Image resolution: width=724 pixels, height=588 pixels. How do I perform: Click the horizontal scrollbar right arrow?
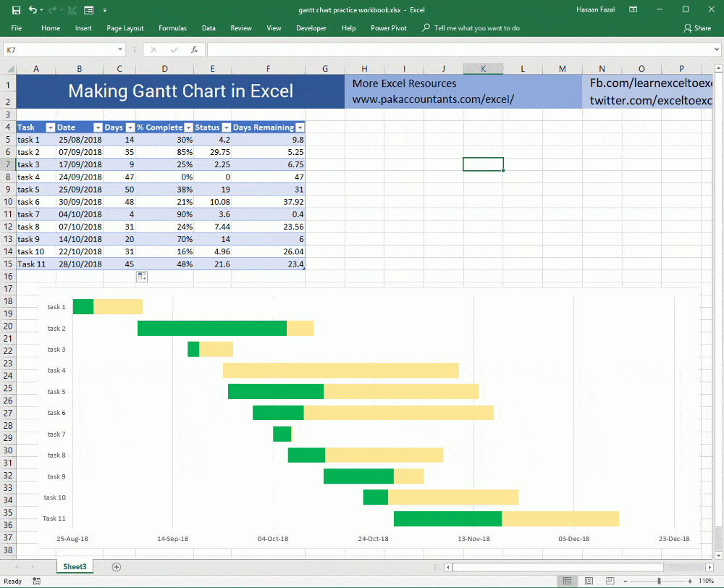point(710,567)
